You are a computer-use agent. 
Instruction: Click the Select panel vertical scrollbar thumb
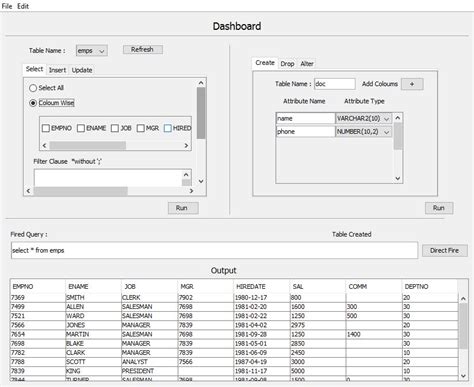tap(201, 113)
